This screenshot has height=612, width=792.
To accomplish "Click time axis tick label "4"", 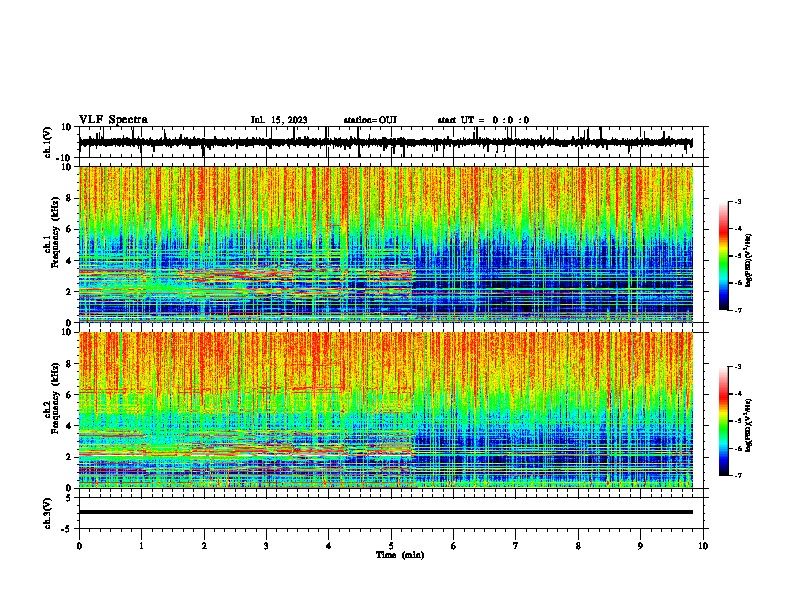I will 329,546.
